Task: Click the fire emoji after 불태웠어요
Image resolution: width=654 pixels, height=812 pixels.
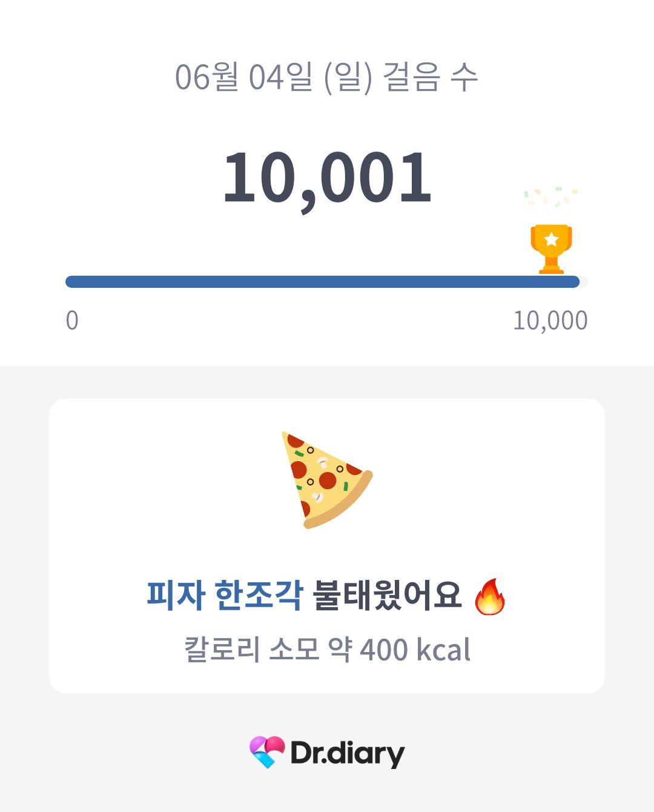Action: click(x=490, y=596)
